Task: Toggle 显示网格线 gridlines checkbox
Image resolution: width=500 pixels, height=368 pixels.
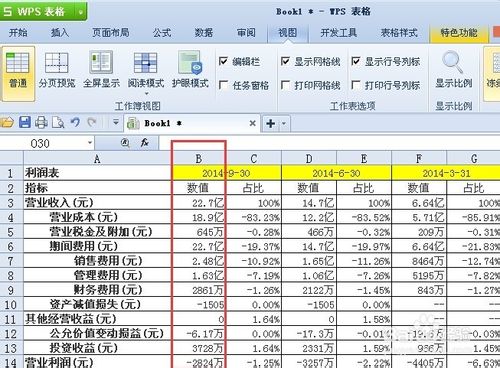Action: [285, 61]
